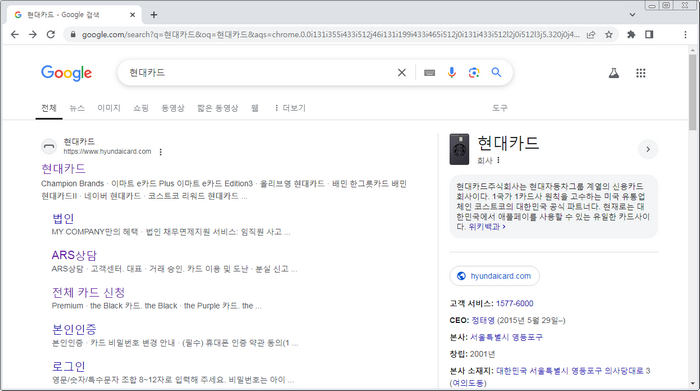Clear the search box text
The width and height of the screenshot is (700, 391).
pyautogui.click(x=402, y=72)
